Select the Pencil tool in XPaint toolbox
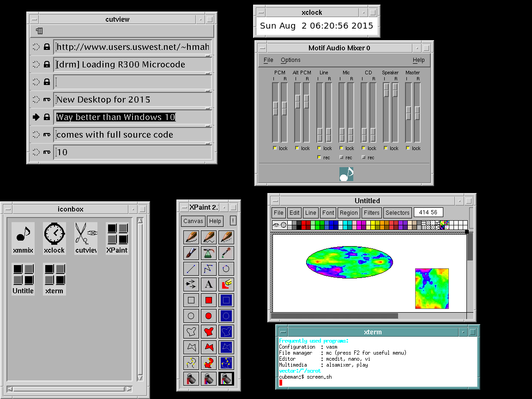The height and width of the screenshot is (399, 532). point(191,237)
